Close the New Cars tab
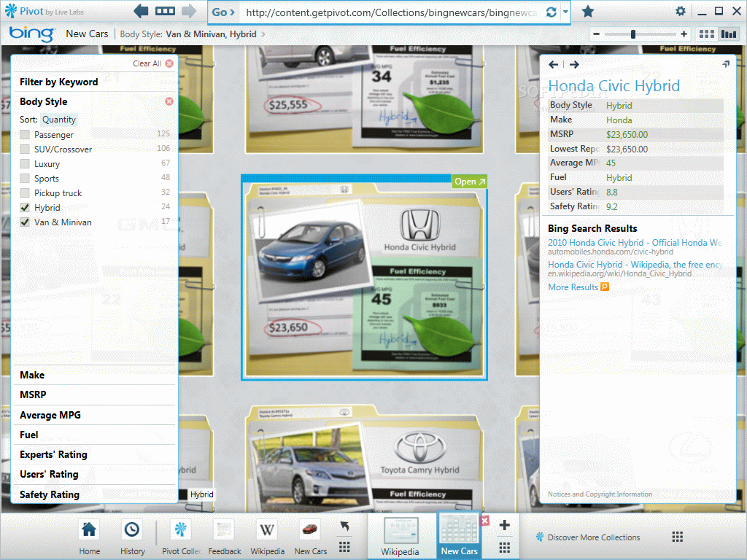Viewport: 747px width, 560px height. 484,521
